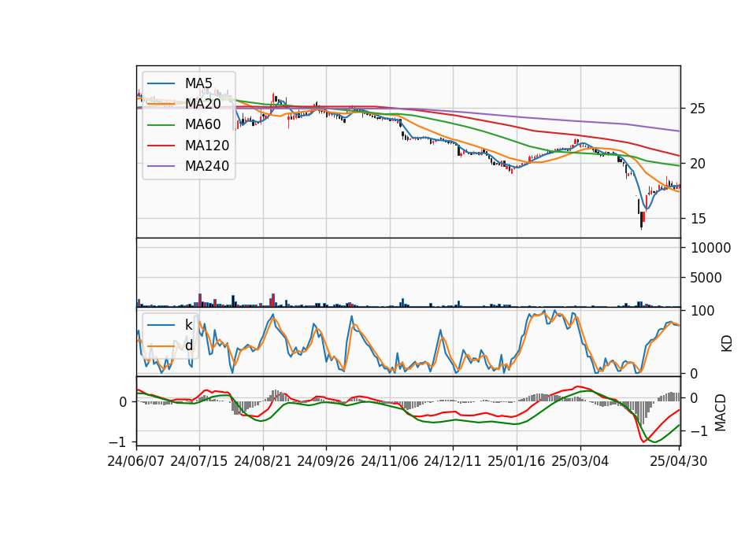Screen dimensions: 756x543
Task: Click the MA240 legend label
Action: 207,166
